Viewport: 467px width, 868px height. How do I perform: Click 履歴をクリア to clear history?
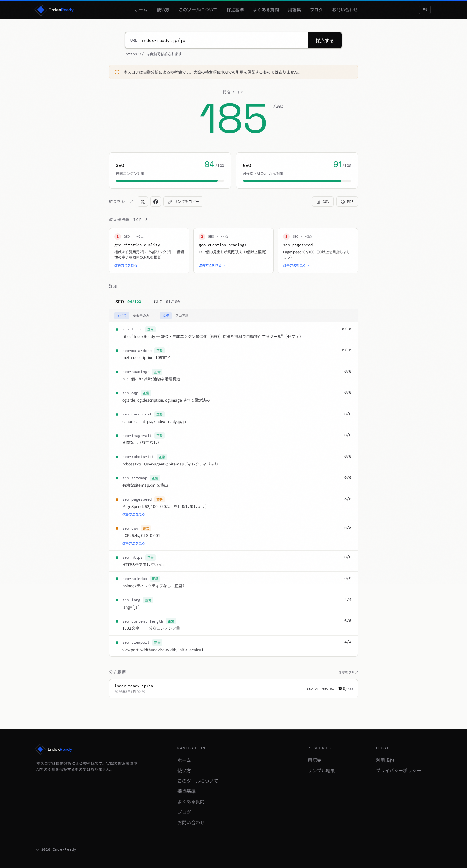coord(348,672)
